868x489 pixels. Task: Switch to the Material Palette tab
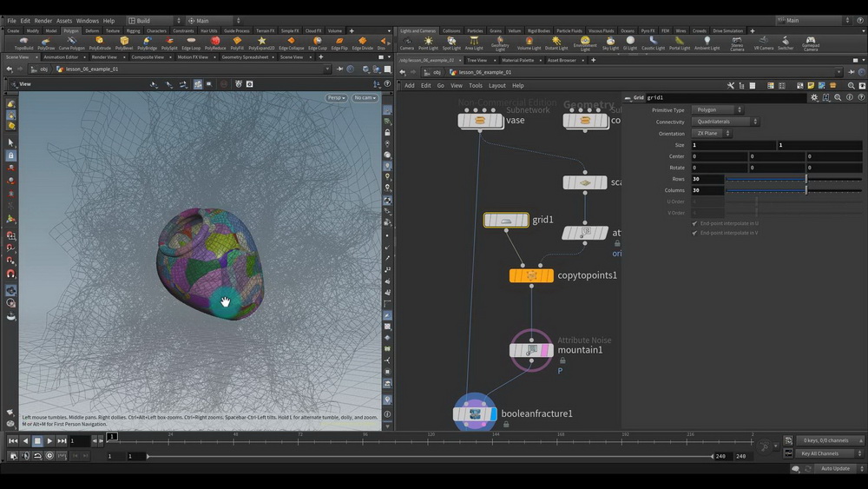(x=517, y=60)
